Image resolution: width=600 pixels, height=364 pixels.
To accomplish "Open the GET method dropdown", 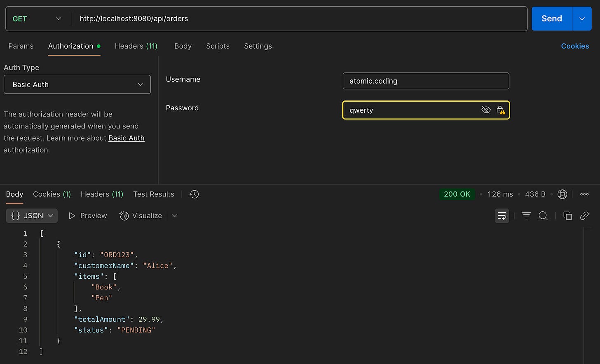I will click(37, 19).
